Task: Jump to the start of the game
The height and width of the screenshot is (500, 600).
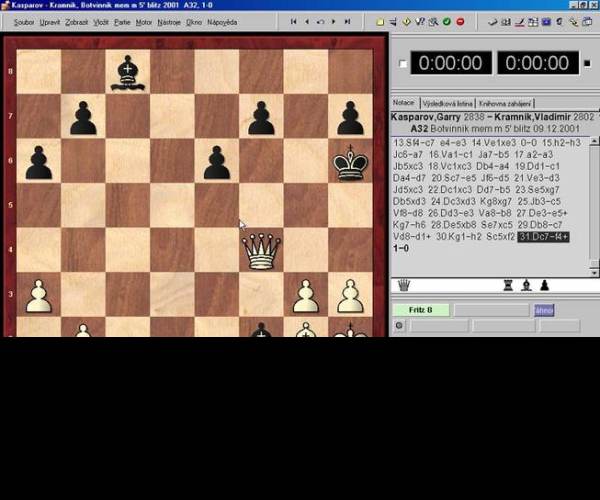Action: (x=293, y=22)
